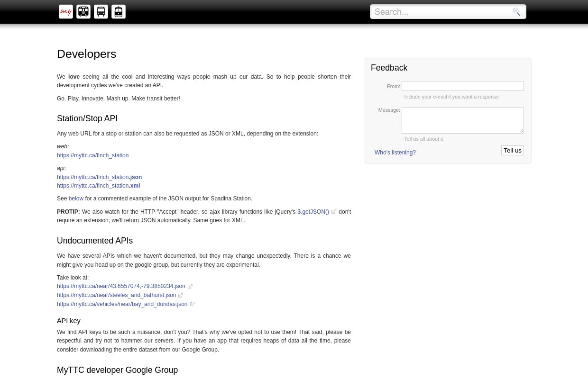Open the finch_station.json API link

100,177
